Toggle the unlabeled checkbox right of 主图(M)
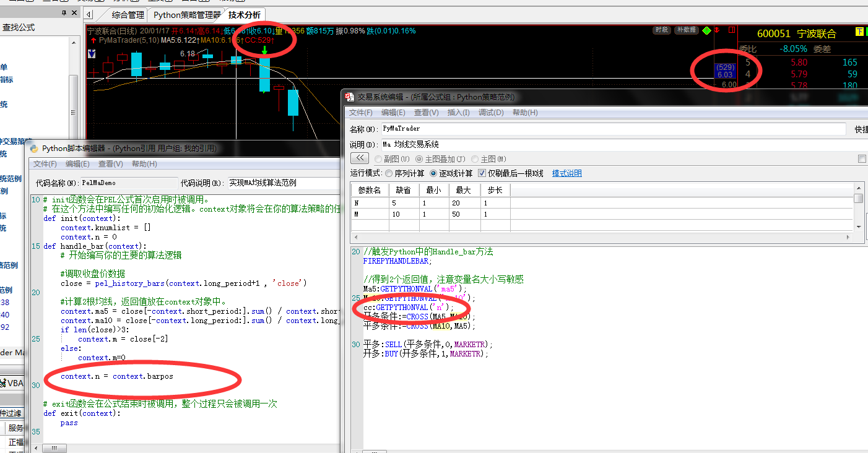This screenshot has width=868, height=453. pos(862,159)
